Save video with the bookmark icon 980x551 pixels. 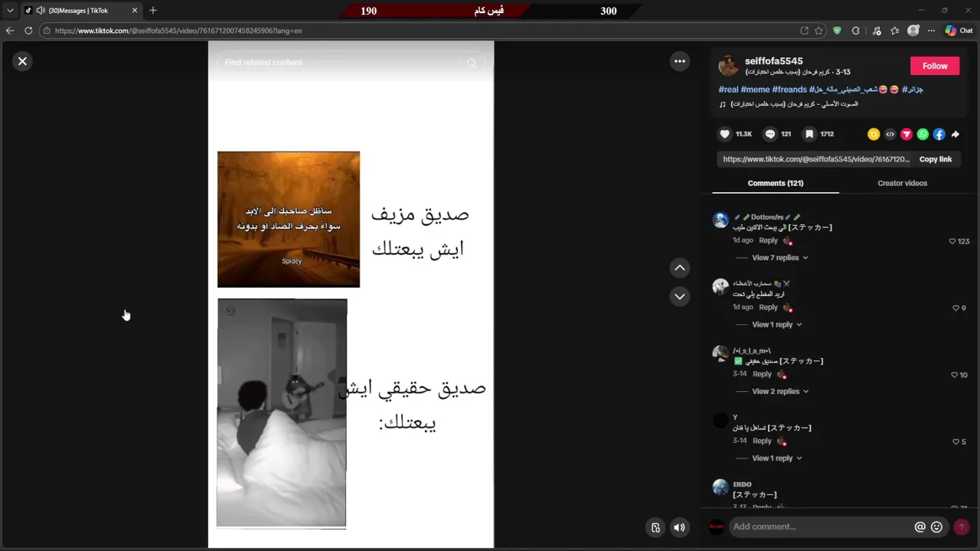pyautogui.click(x=809, y=134)
